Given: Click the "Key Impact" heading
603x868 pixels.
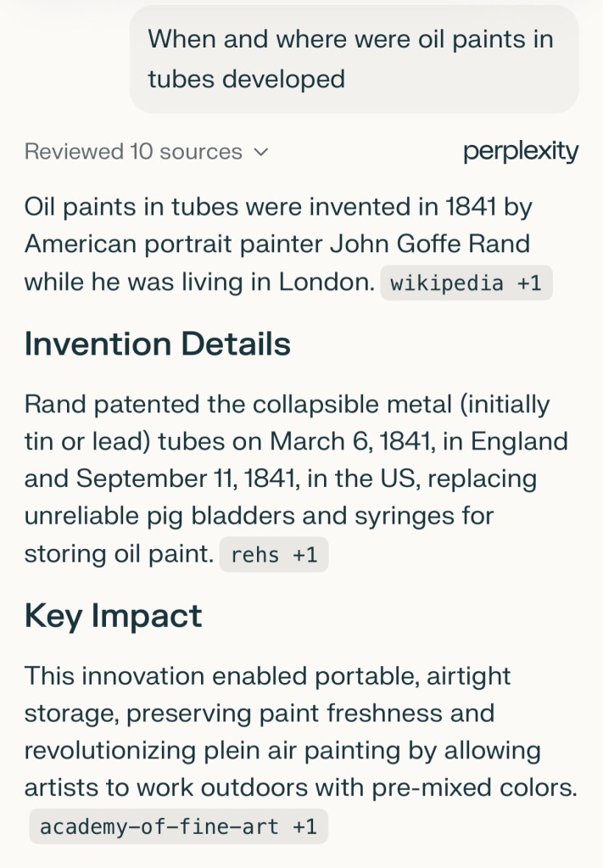Looking at the screenshot, I should (x=114, y=615).
